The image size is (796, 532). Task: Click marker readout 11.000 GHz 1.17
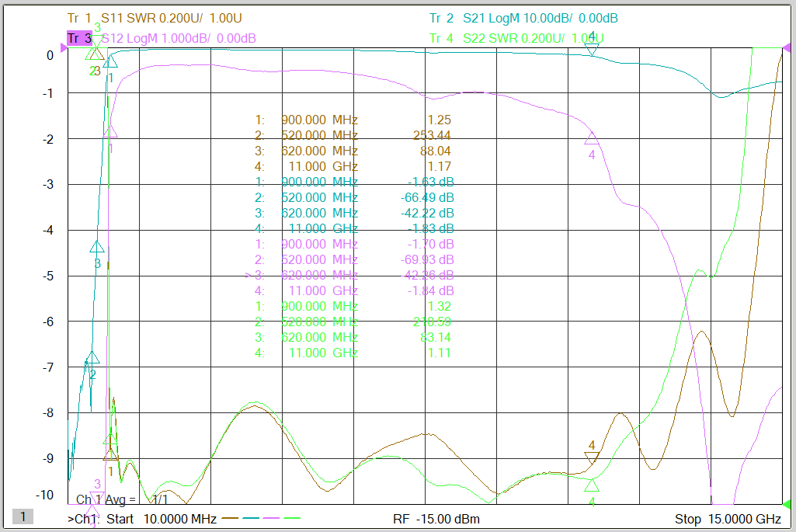353,166
